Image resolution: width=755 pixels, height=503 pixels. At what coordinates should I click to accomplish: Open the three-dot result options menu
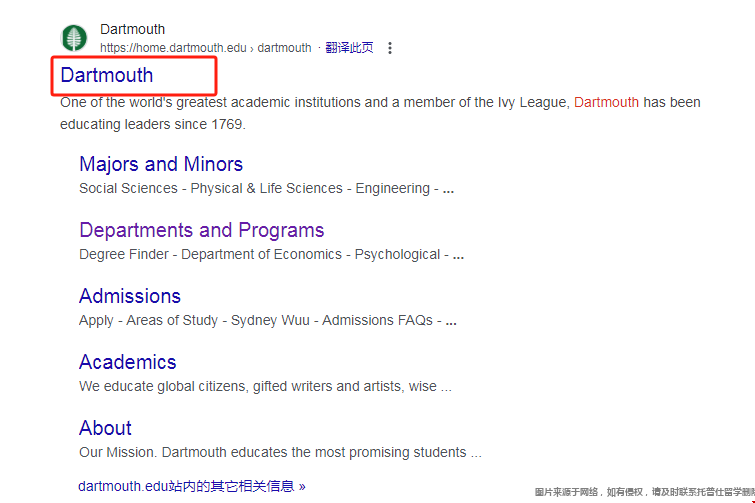390,48
